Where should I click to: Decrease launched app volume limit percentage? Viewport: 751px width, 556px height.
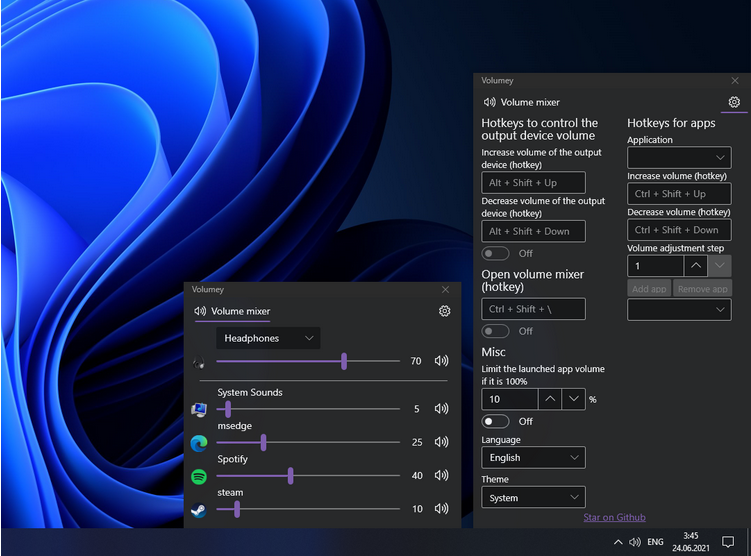573,399
